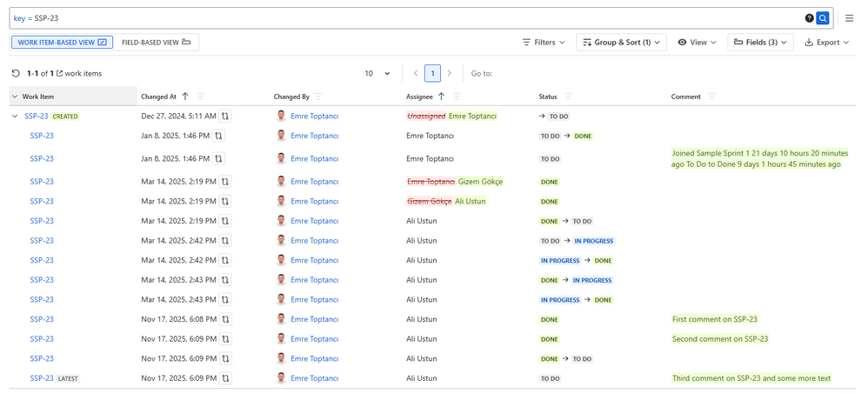This screenshot has height=394, width=868.
Task: Switch to Work Item-Based View
Action: (62, 42)
